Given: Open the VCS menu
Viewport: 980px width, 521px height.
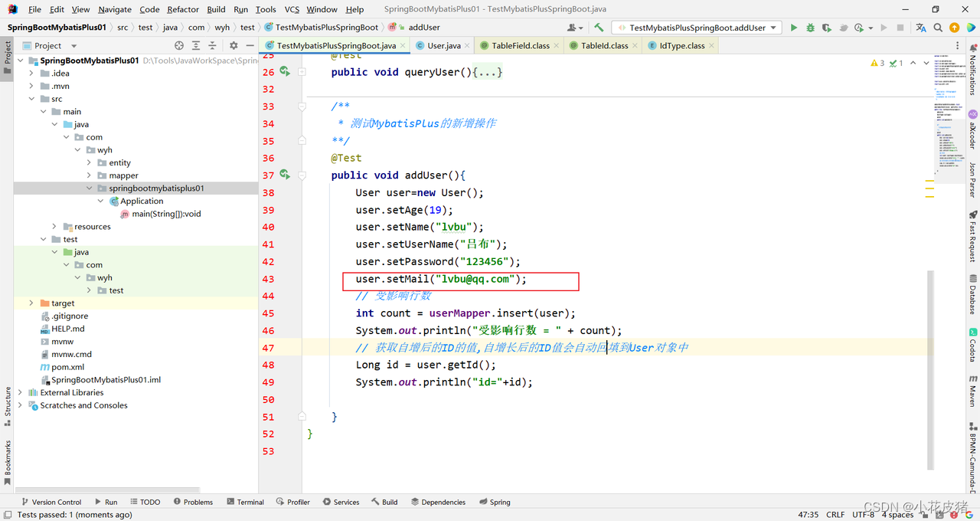Looking at the screenshot, I should click(x=292, y=9).
